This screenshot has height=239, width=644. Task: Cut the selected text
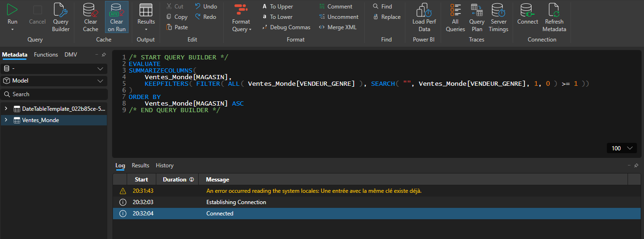click(x=175, y=7)
